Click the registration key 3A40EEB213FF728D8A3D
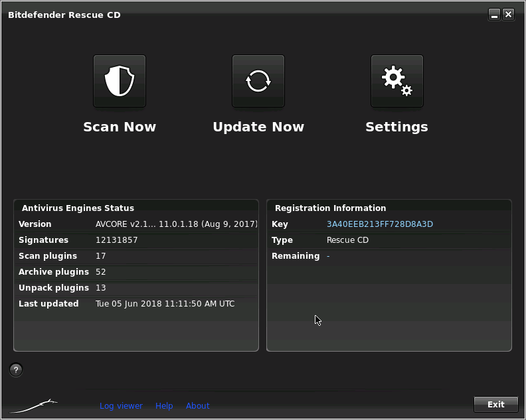Screen dimensions: 526x420 click(x=380, y=224)
